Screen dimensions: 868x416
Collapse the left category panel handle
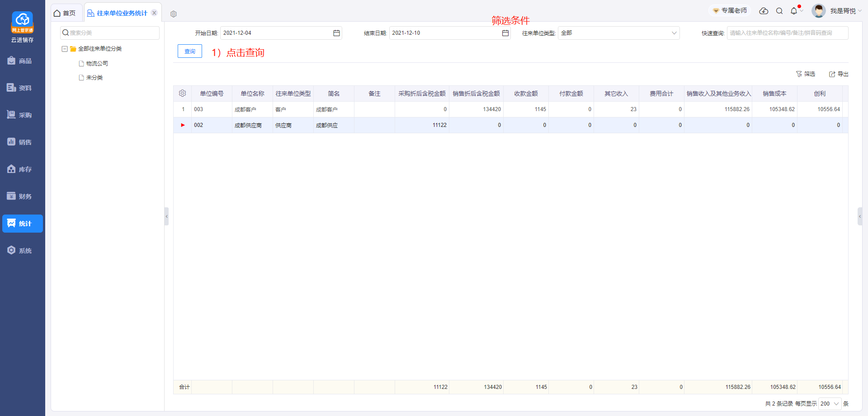tap(166, 216)
